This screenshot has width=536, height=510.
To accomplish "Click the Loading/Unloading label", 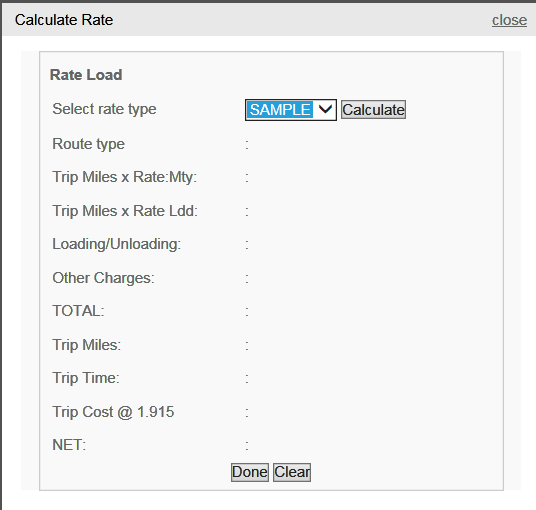I will pyautogui.click(x=117, y=244).
